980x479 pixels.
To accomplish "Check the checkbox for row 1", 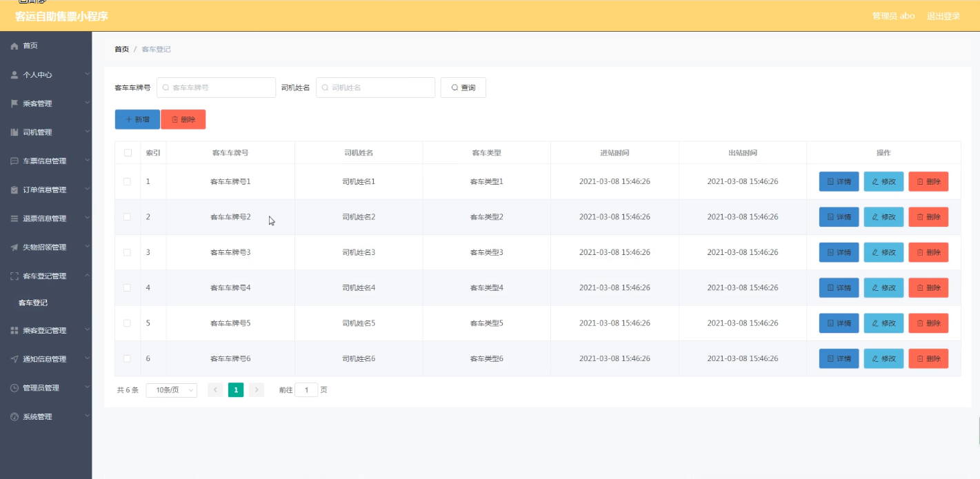I will point(127,182).
